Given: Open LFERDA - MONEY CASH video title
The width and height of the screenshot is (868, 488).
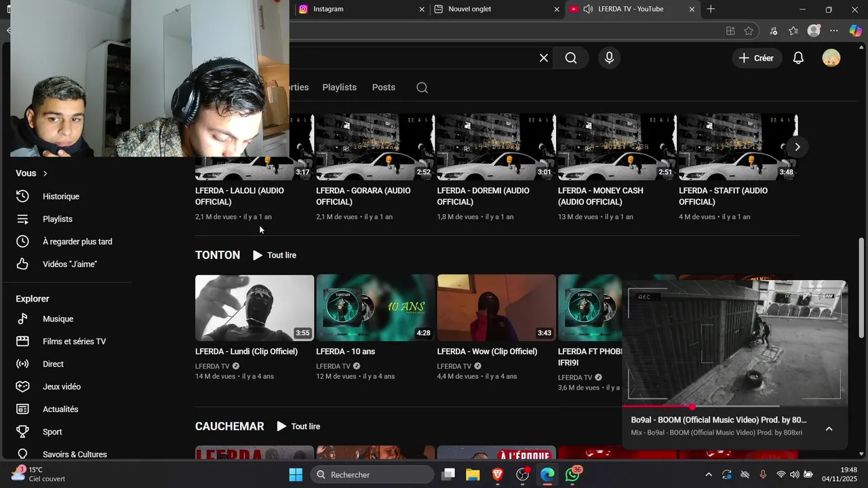Looking at the screenshot, I should click(x=601, y=197).
